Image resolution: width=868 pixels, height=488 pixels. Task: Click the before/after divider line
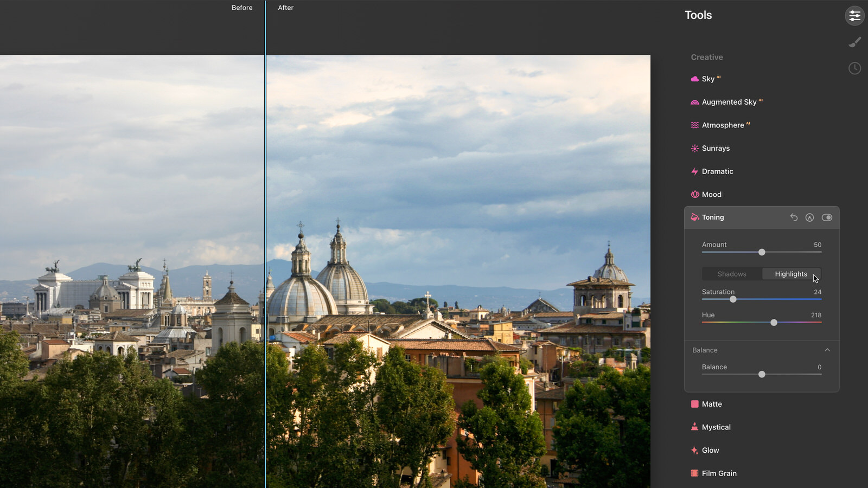click(x=265, y=244)
